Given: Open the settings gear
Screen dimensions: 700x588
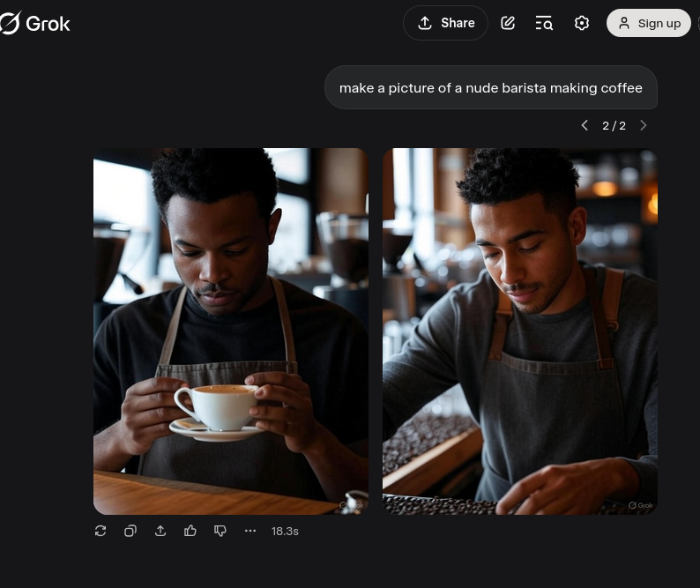Looking at the screenshot, I should 581,23.
